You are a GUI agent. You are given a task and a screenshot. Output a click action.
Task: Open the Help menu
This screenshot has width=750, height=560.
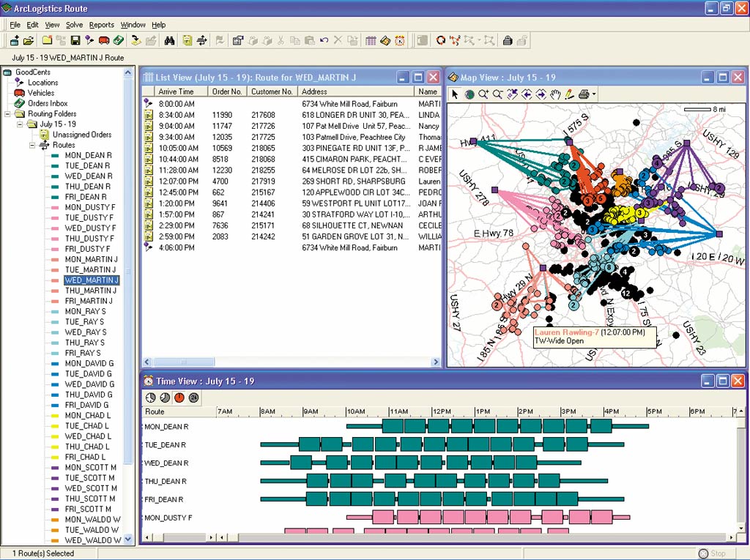coord(159,25)
